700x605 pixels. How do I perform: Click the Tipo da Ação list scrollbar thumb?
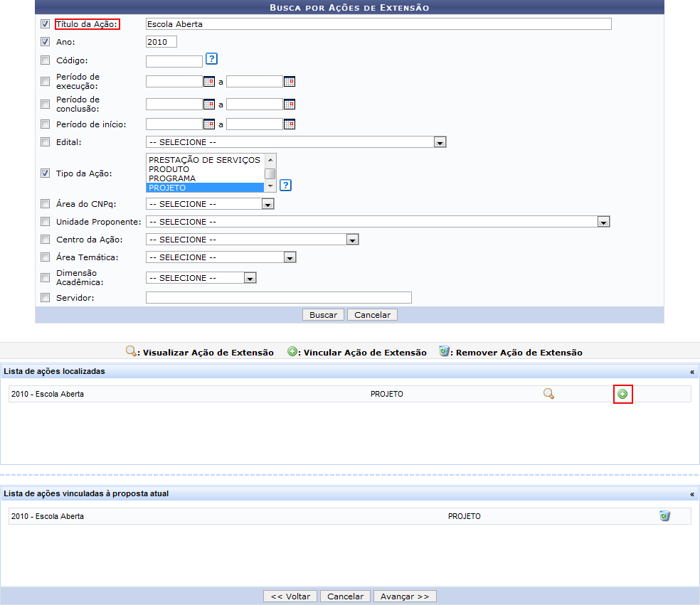pyautogui.click(x=270, y=173)
